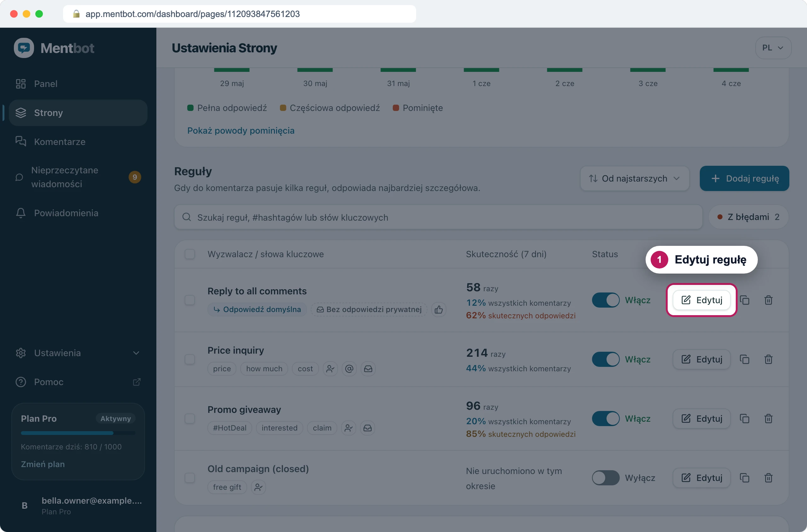
Task: Open the Panel menu item
Action: (78, 84)
